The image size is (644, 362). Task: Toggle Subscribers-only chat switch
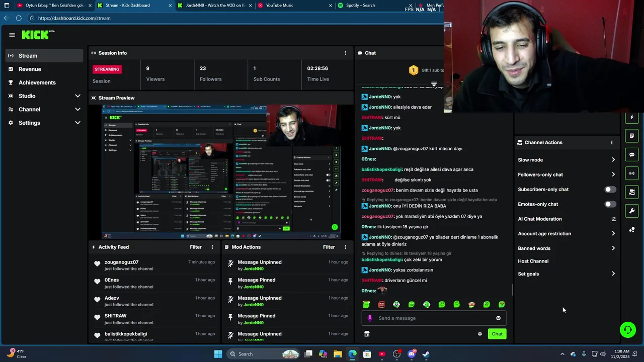click(x=610, y=190)
